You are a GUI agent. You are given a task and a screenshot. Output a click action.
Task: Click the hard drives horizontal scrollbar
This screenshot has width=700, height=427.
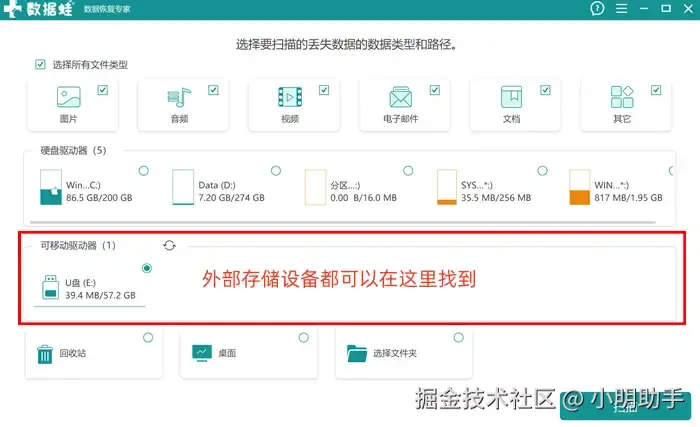(342, 222)
